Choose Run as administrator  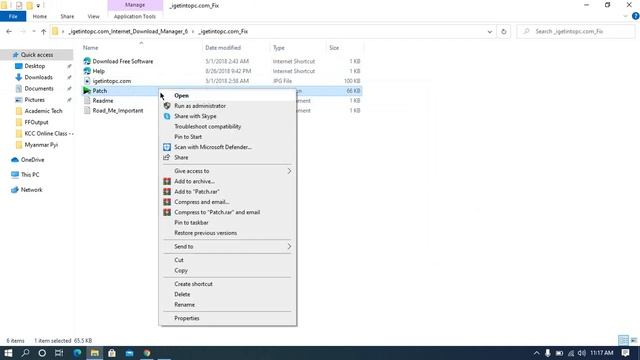[227, 106]
